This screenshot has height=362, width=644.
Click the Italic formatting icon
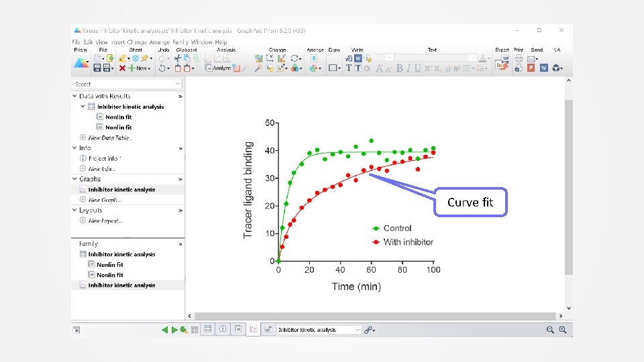point(409,68)
